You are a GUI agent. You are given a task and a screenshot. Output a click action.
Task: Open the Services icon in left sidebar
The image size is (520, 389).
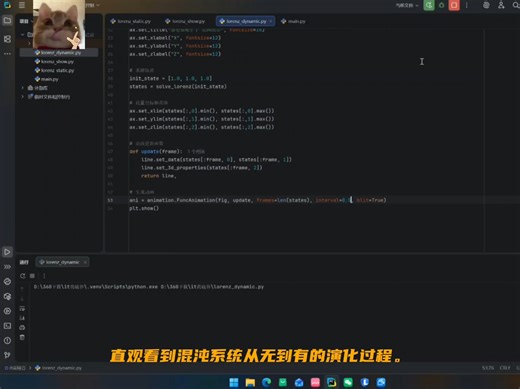click(x=7, y=311)
